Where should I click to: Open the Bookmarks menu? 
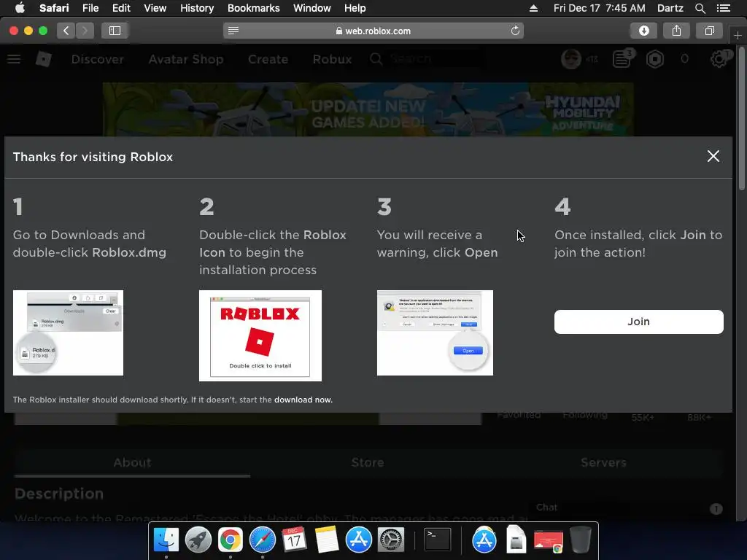253,8
